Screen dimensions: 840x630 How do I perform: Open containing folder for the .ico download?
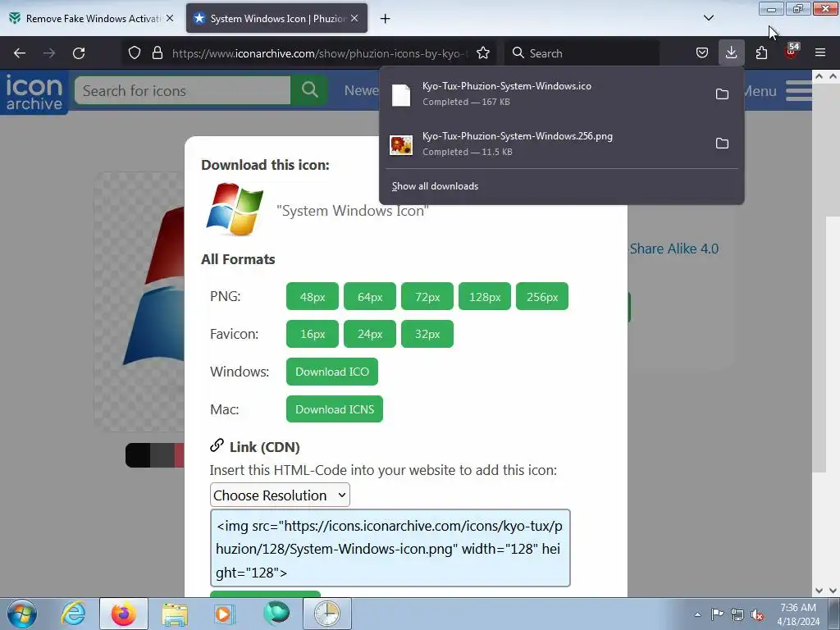722,94
